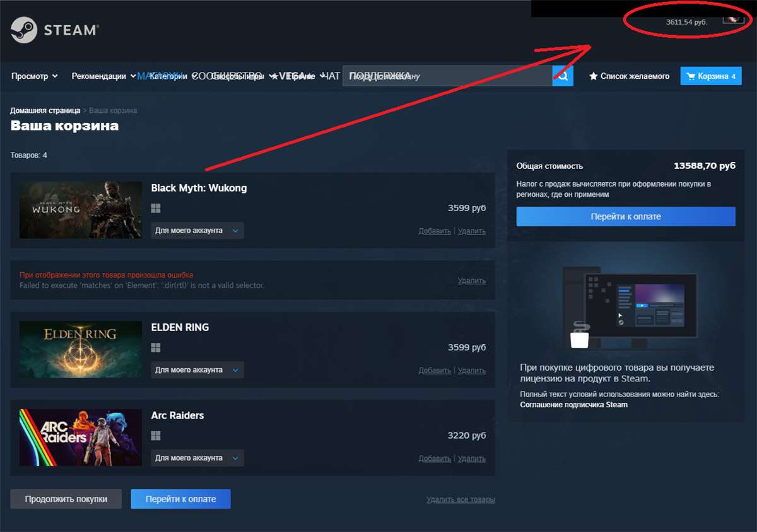This screenshot has height=532, width=757.
Task: Click the 'Общая стоимость' label
Action: [549, 166]
